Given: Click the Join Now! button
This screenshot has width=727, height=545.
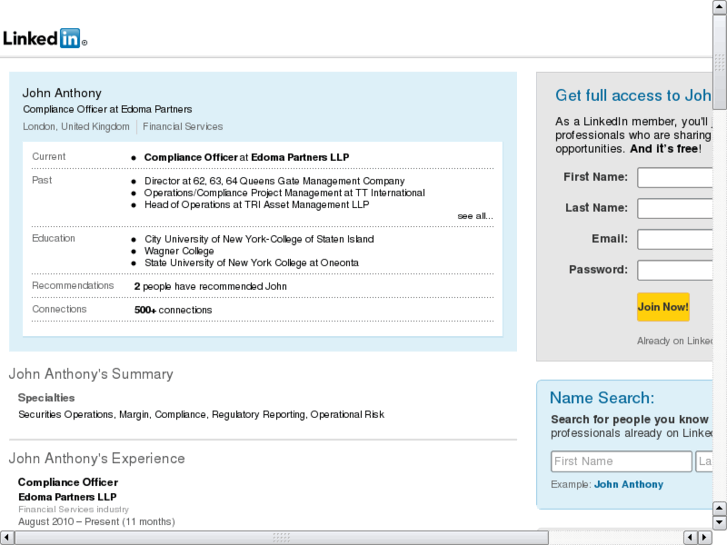Looking at the screenshot, I should (663, 307).
